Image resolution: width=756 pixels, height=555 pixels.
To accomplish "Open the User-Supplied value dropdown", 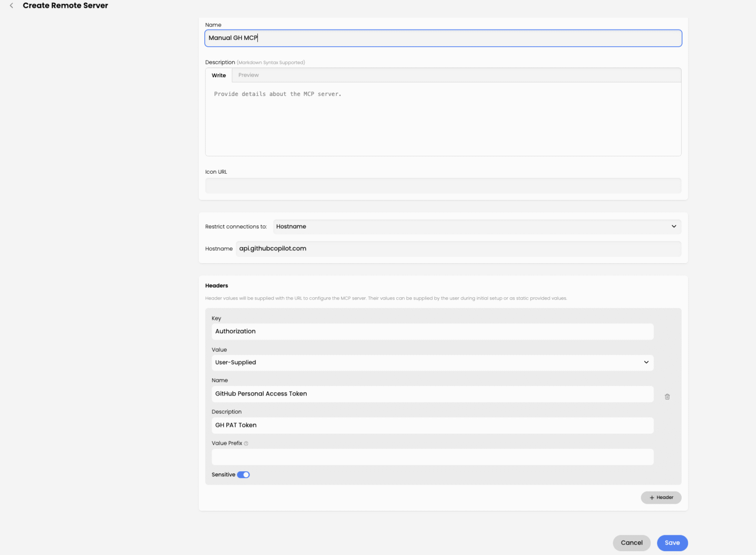I will click(x=433, y=363).
